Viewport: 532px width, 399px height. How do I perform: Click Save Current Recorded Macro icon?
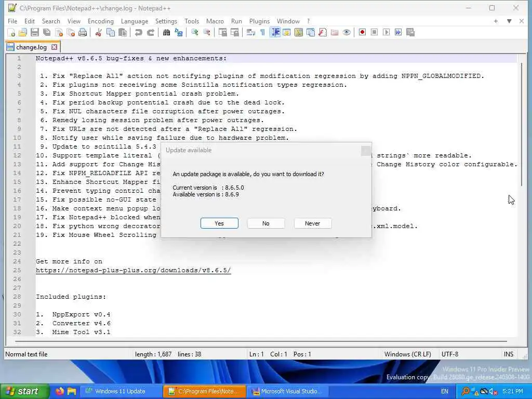tap(410, 33)
